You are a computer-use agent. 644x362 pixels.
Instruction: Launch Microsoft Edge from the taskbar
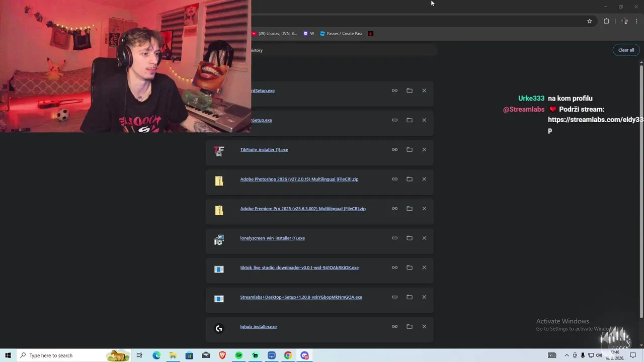pos(156,355)
